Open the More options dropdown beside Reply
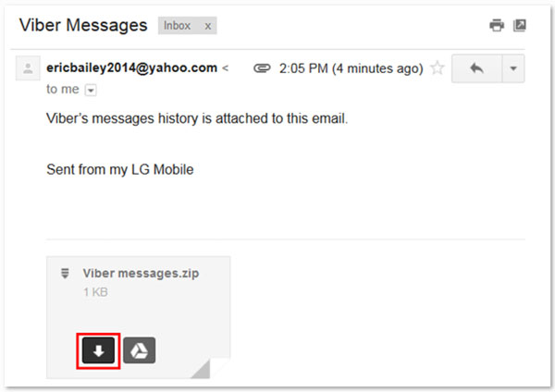 click(x=513, y=69)
